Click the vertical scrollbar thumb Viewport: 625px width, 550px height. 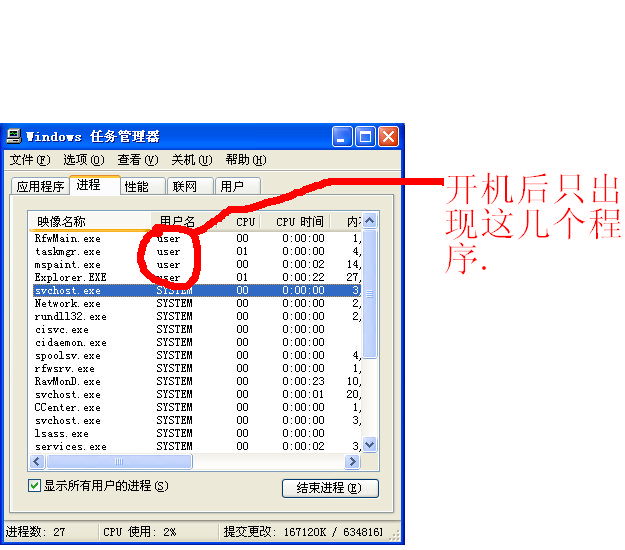tap(369, 294)
